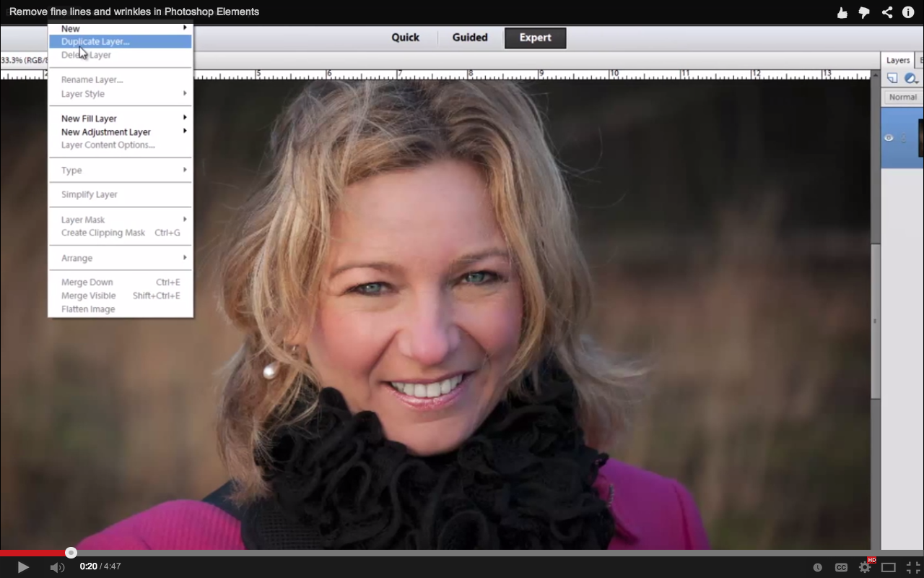
Task: Click the Quick mode button
Action: pos(405,38)
